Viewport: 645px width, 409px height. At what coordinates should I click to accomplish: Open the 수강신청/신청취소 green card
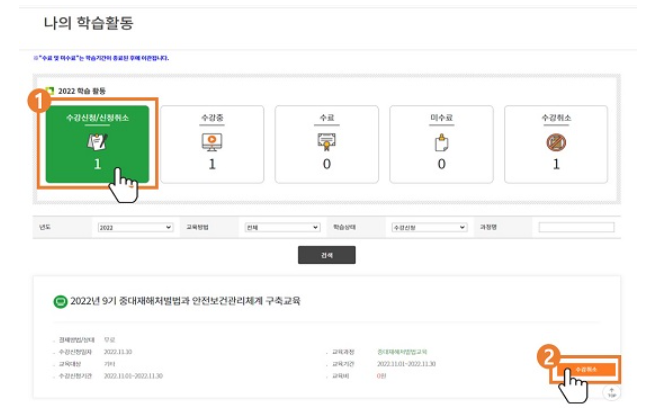[x=97, y=144]
